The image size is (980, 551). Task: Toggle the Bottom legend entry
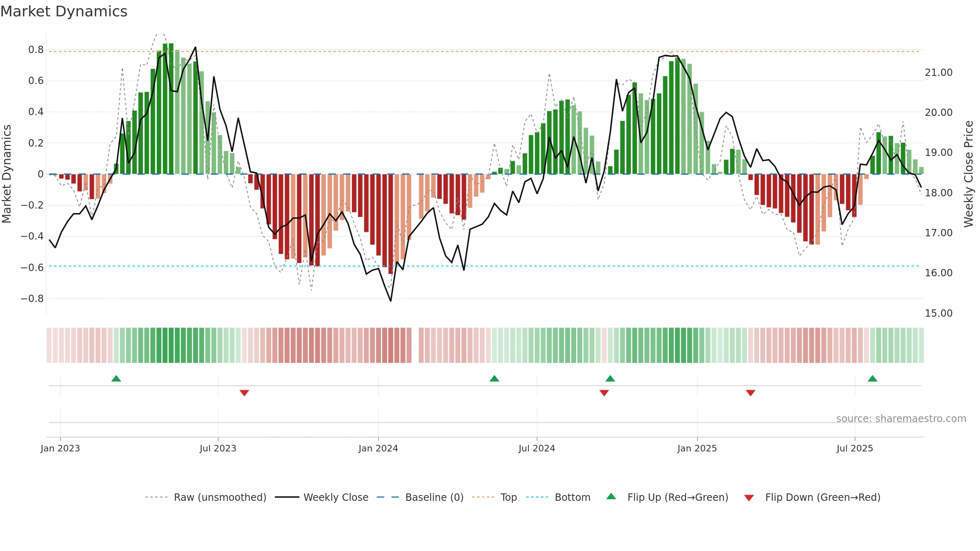coord(558,497)
